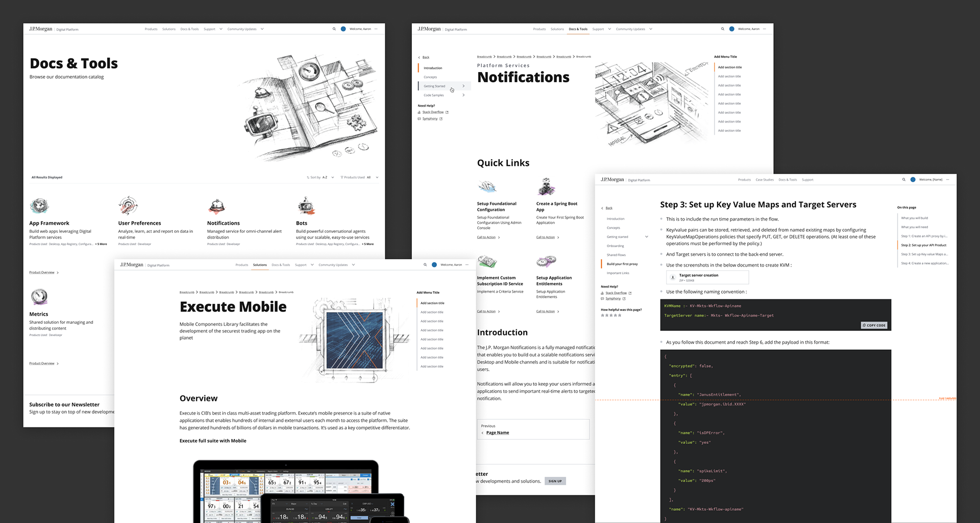Select Build your first proxy sidebar item

pyautogui.click(x=622, y=264)
